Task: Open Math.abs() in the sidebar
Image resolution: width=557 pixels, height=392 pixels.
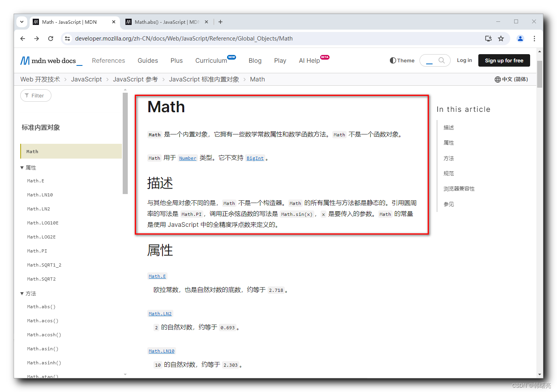Action: pyautogui.click(x=41, y=307)
